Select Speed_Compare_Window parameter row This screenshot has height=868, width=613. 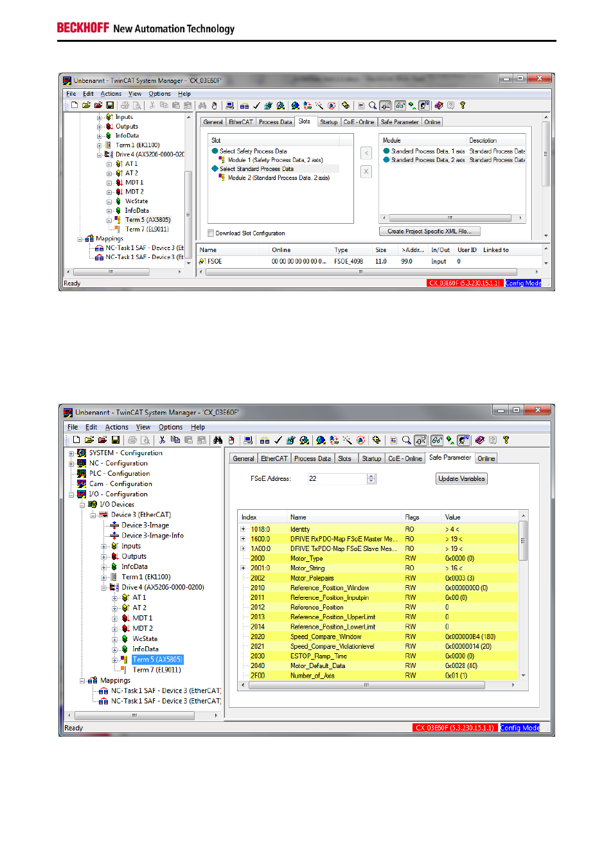point(378,637)
